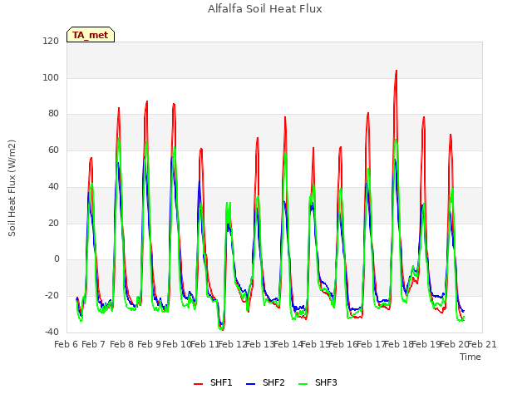Click the SHF1 peak above 100 on Feb 18
Screen dimensions: 532x399
pos(397,71)
